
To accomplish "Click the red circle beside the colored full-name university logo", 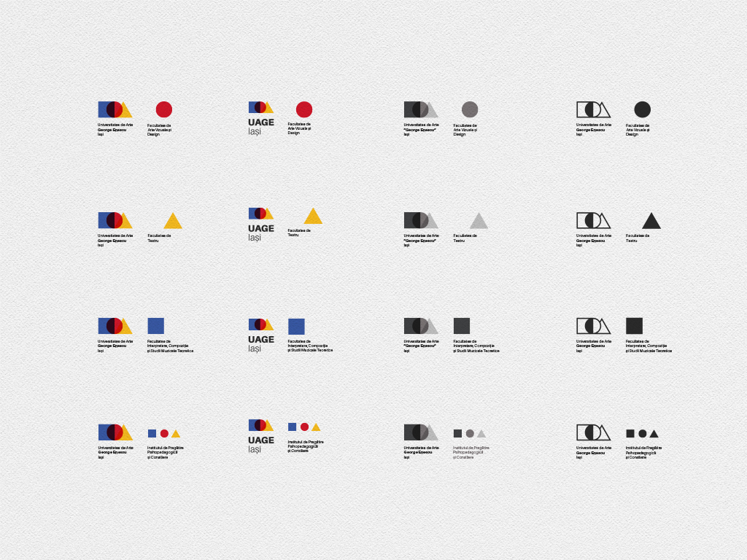I will pos(164,109).
